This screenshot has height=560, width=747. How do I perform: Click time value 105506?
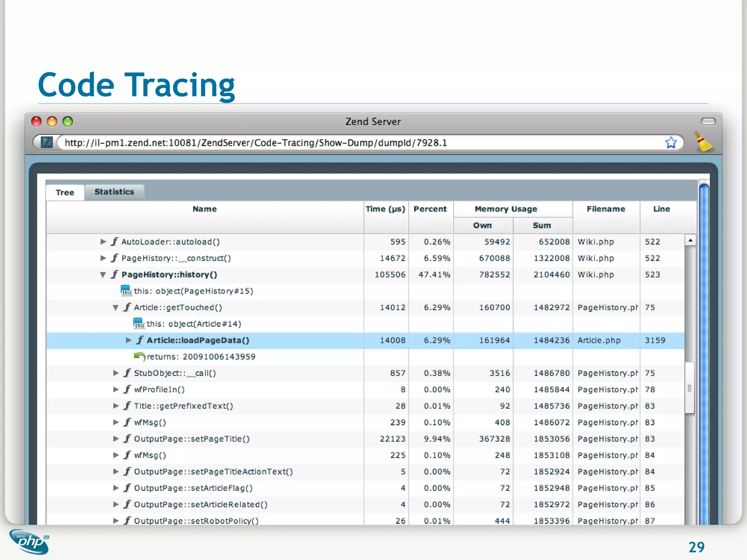pyautogui.click(x=390, y=275)
